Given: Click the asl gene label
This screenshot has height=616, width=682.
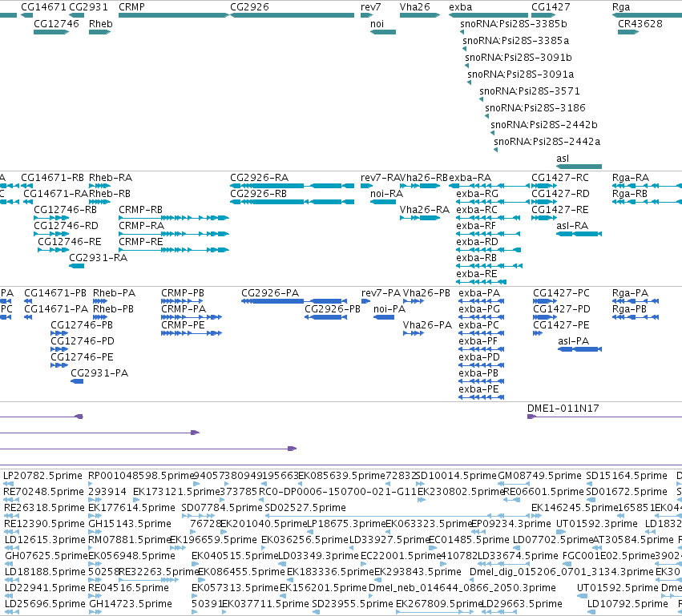Looking at the screenshot, I should tap(563, 159).
